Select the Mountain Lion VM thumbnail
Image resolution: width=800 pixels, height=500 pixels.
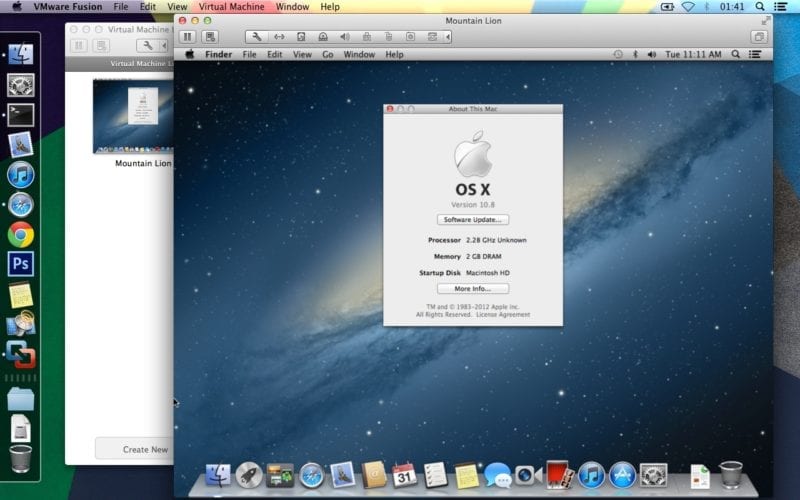[133, 117]
